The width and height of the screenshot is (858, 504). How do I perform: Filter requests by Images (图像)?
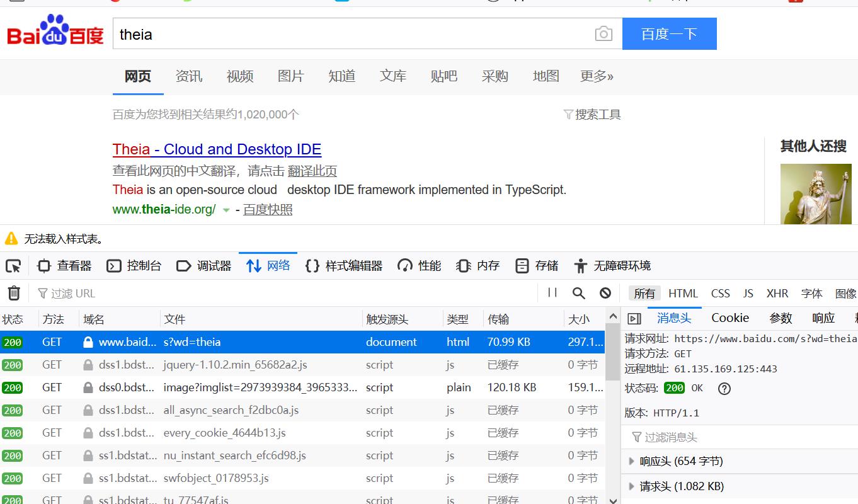click(x=845, y=294)
